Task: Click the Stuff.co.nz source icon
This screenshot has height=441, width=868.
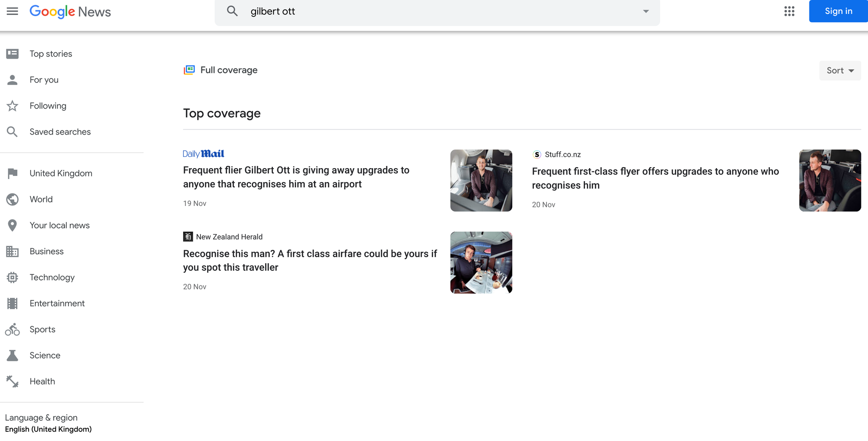Action: coord(537,154)
